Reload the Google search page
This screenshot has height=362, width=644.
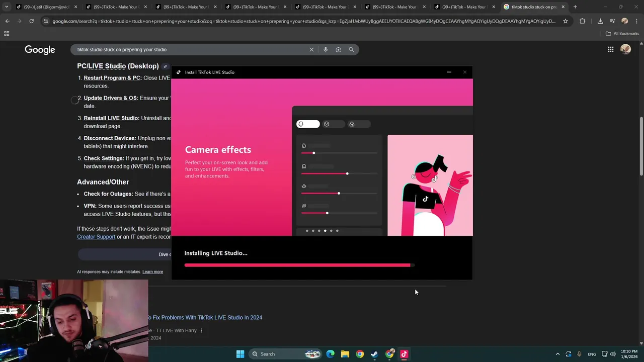click(31, 21)
